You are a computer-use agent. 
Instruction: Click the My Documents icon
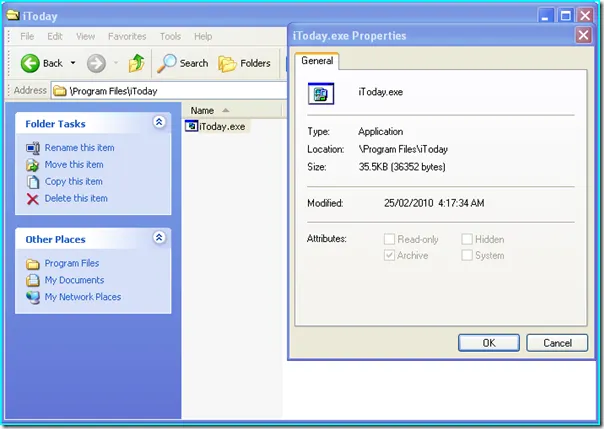(33, 280)
